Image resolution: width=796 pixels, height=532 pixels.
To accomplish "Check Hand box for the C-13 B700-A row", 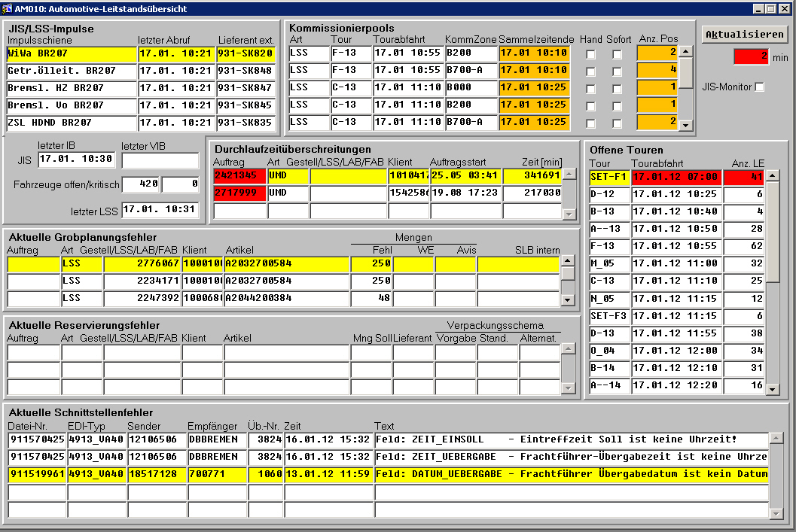I will pyautogui.click(x=591, y=123).
